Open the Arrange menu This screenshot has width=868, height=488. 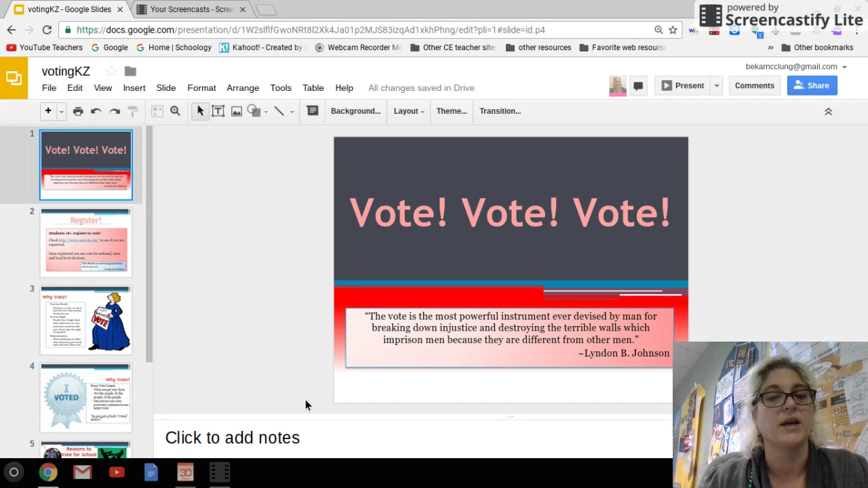tap(243, 88)
